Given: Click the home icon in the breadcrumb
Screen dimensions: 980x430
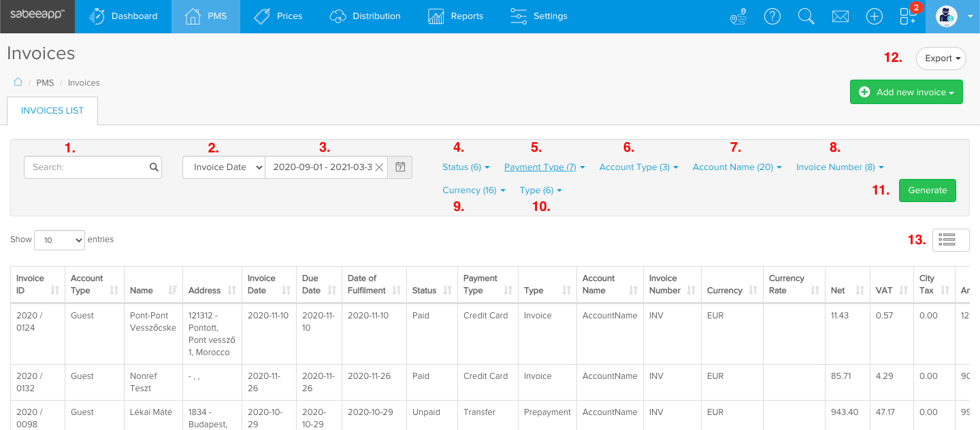Looking at the screenshot, I should pos(17,82).
